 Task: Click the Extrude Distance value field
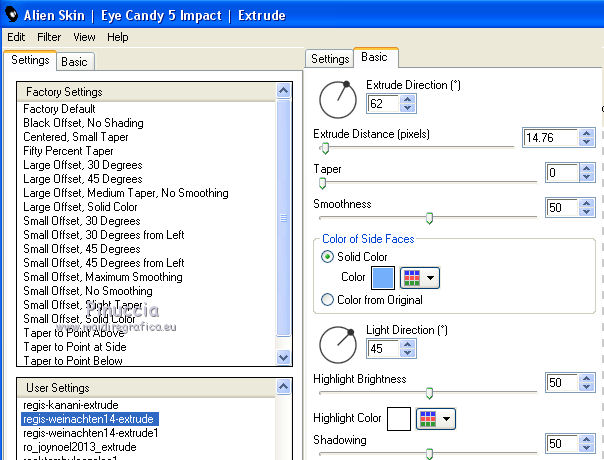[x=550, y=138]
